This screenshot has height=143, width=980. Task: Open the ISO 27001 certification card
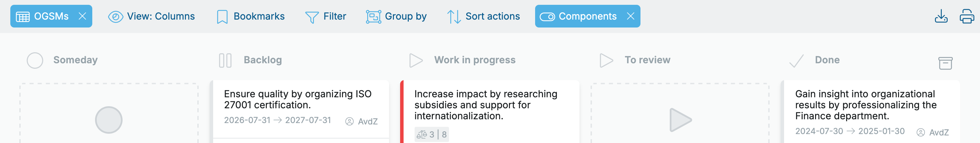pyautogui.click(x=298, y=99)
